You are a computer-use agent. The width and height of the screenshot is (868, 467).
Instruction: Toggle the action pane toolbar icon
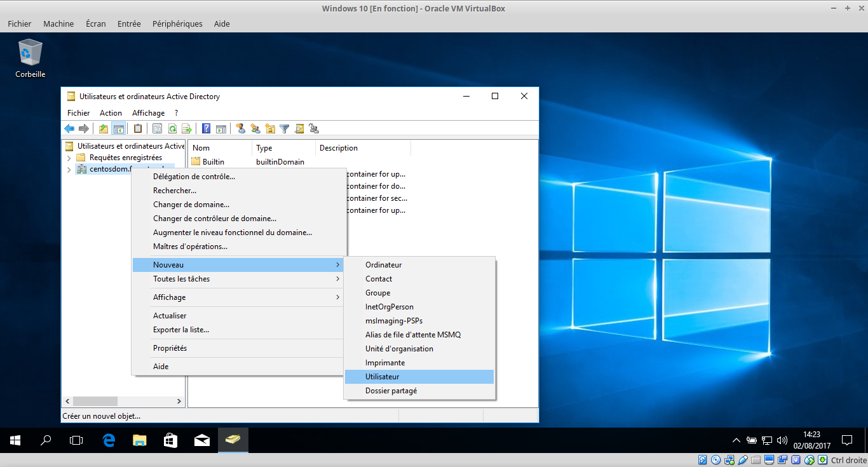point(221,129)
